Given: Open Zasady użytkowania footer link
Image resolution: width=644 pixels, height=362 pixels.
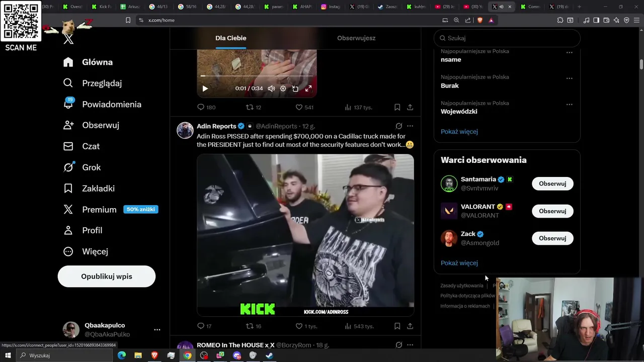Looking at the screenshot, I should [462, 286].
